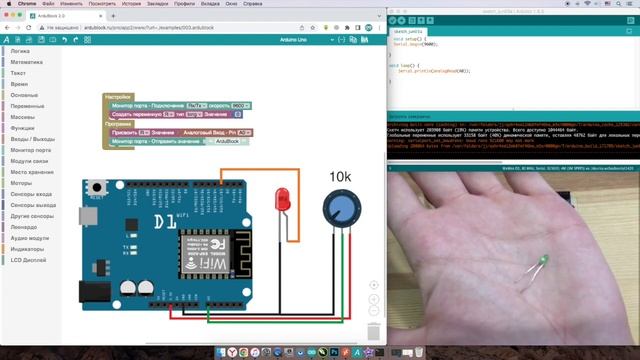640x360 pixels.
Task: Click the open file icon in ArduBlock toolbar
Action: coord(29,40)
